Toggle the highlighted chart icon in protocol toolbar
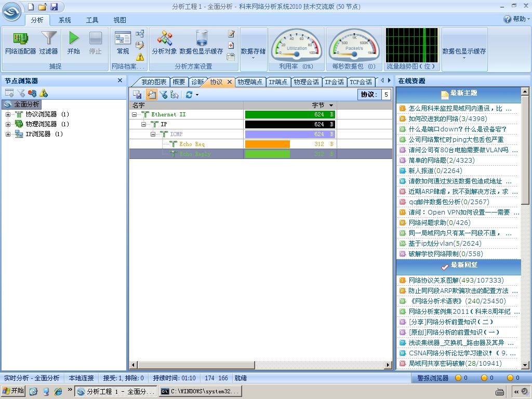The image size is (532, 399). coord(151,95)
